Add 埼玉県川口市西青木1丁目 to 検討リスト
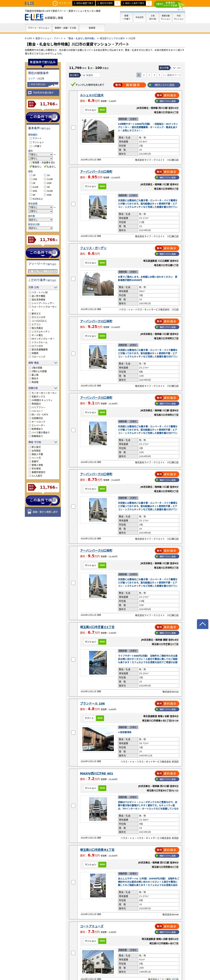This screenshot has width=210, height=980. [x=167, y=856]
